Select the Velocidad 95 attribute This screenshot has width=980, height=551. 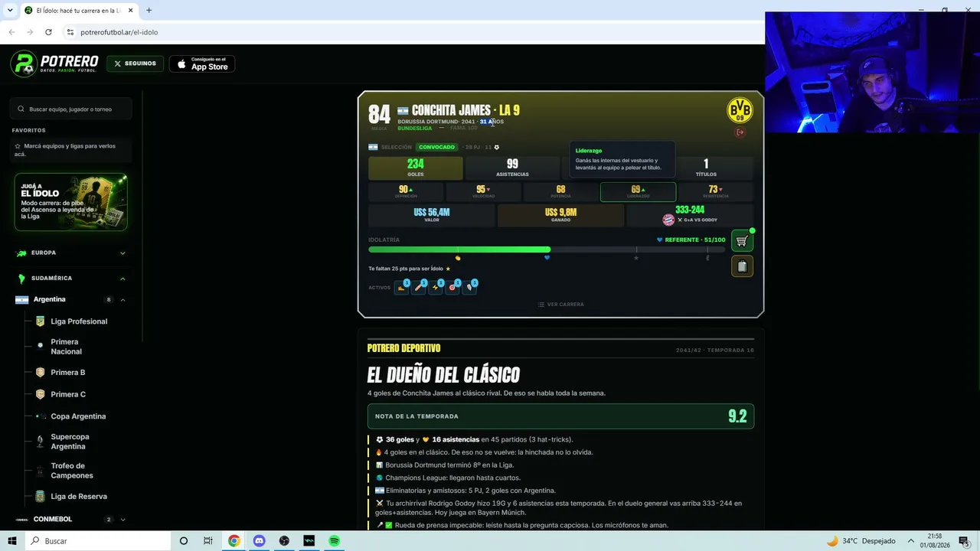[x=483, y=191]
